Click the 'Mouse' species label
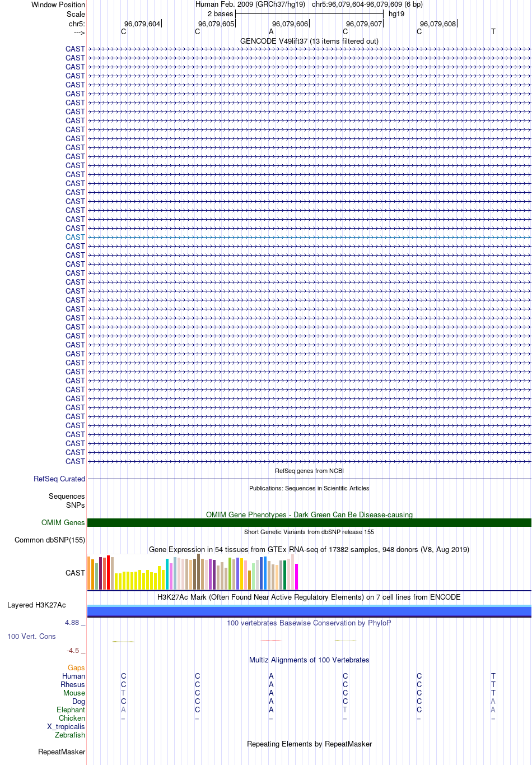The width and height of the screenshot is (532, 765). click(x=74, y=693)
